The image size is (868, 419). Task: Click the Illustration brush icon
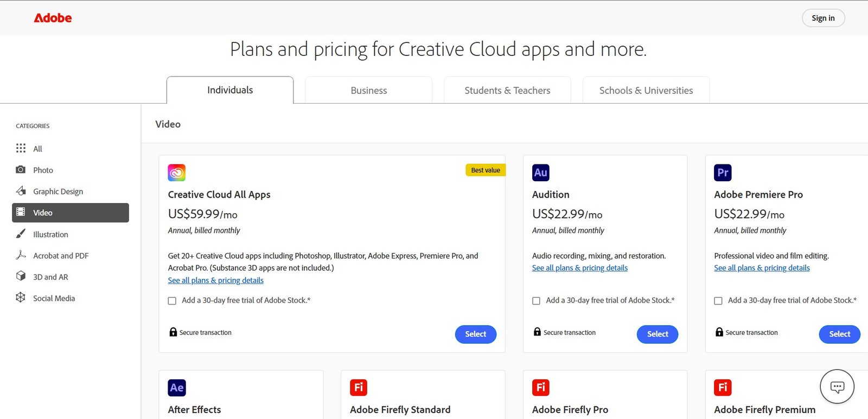[21, 233]
